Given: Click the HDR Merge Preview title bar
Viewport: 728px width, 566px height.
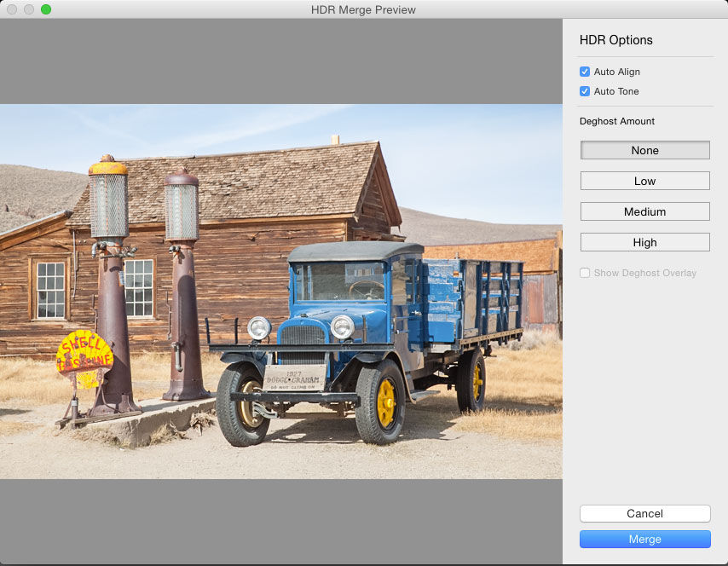Looking at the screenshot, I should tap(364, 9).
